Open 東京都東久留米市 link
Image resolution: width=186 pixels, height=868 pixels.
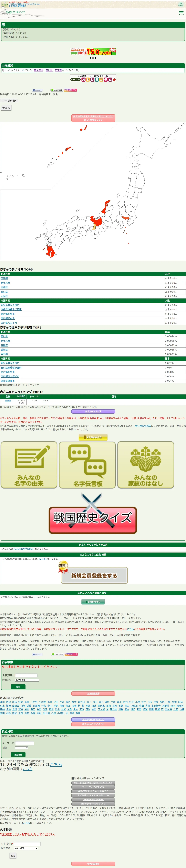[x=10, y=376]
